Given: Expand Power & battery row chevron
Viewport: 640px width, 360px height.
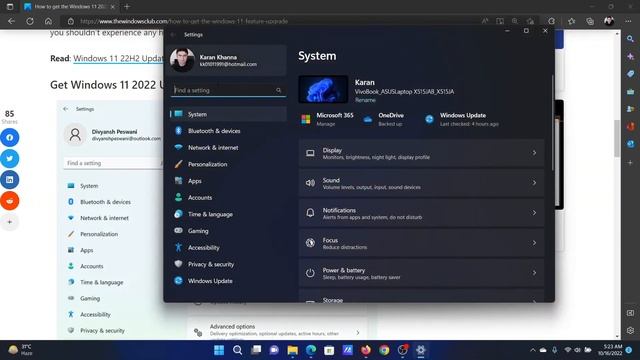Looking at the screenshot, I should point(534,273).
